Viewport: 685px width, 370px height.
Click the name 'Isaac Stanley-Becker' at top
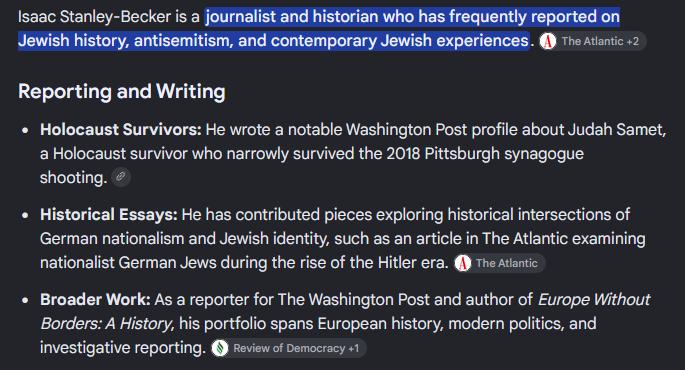pyautogui.click(x=95, y=17)
